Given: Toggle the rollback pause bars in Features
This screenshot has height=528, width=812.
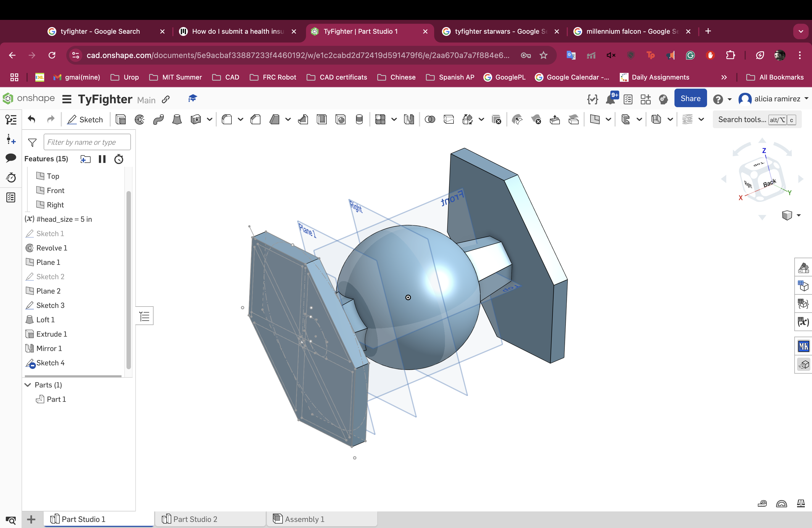Looking at the screenshot, I should pos(102,159).
